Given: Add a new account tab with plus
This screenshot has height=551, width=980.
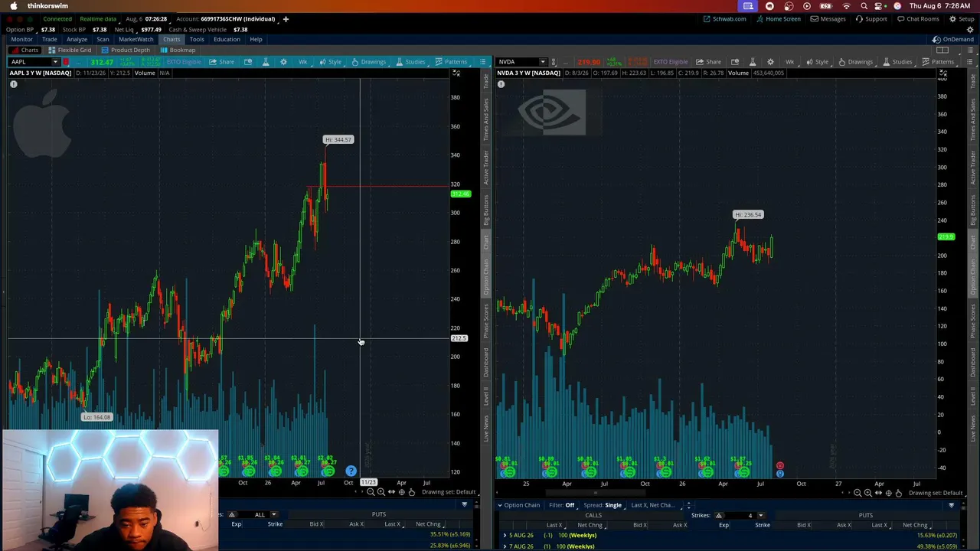Looking at the screenshot, I should (x=286, y=18).
